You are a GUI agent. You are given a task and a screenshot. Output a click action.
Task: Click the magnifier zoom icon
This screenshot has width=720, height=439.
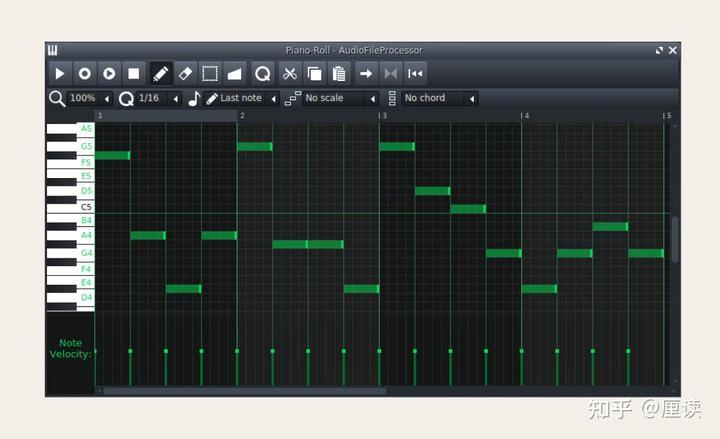click(57, 98)
